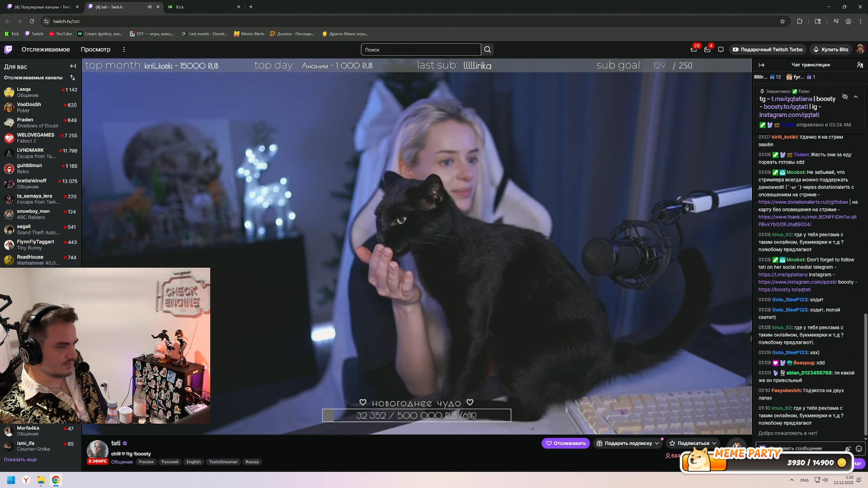Open the 'Отслеживаемое' following tab
The image size is (868, 488).
pos(46,50)
